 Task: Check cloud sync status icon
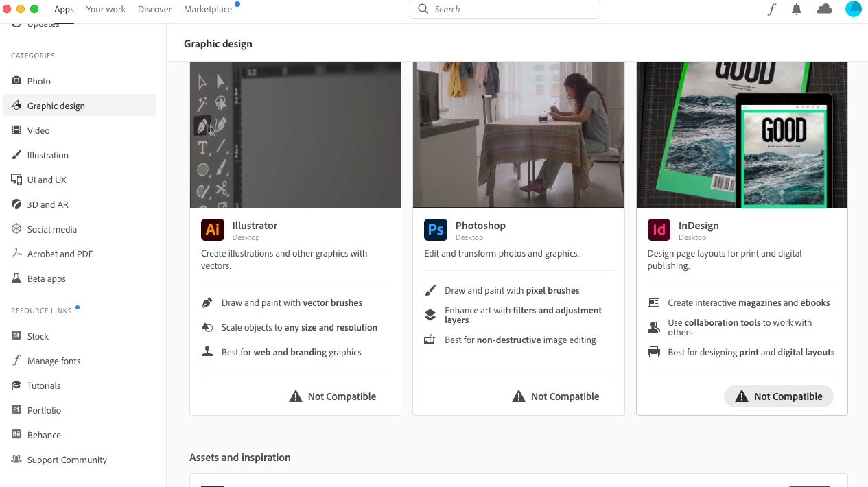(824, 9)
